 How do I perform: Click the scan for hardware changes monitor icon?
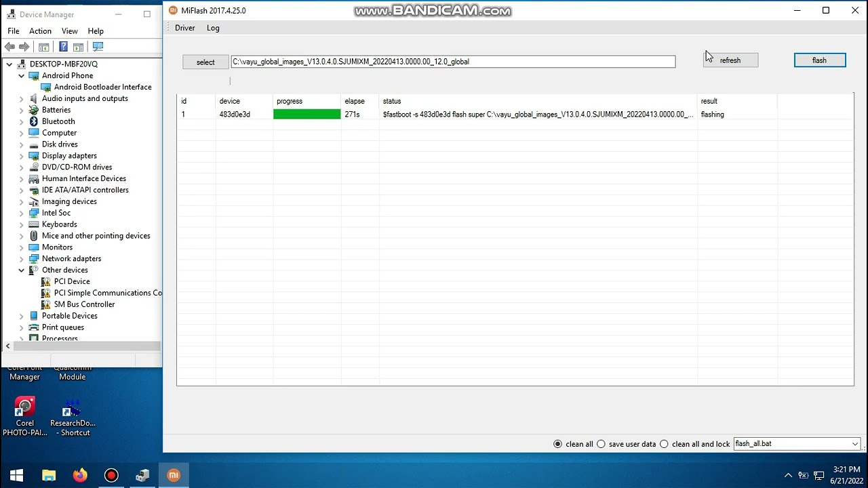pyautogui.click(x=98, y=47)
